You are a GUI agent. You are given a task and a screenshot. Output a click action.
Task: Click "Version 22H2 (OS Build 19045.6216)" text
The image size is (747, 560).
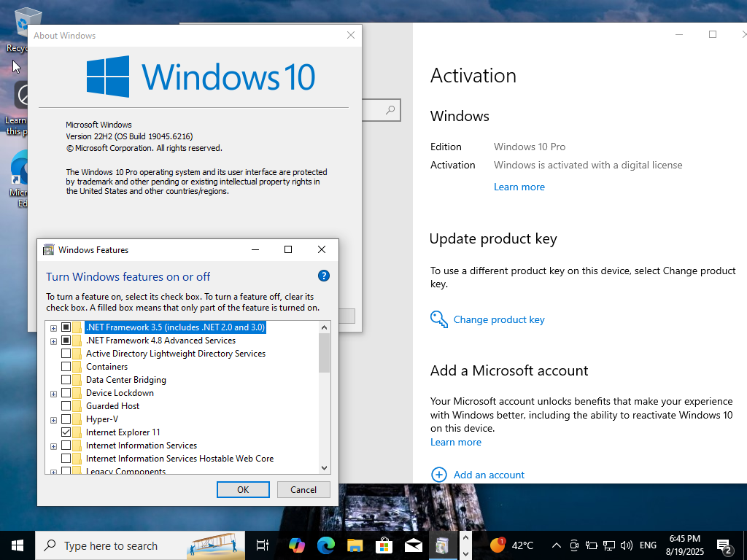[129, 136]
